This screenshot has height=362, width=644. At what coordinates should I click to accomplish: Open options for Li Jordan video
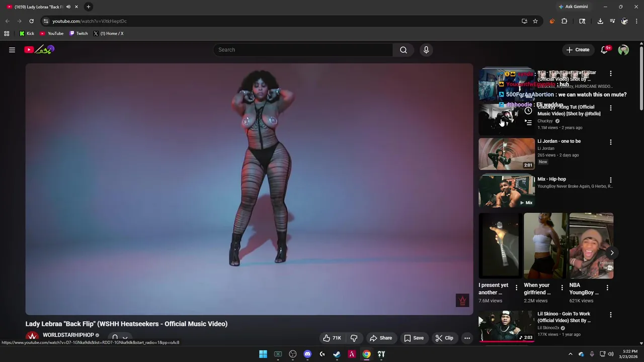click(x=611, y=142)
